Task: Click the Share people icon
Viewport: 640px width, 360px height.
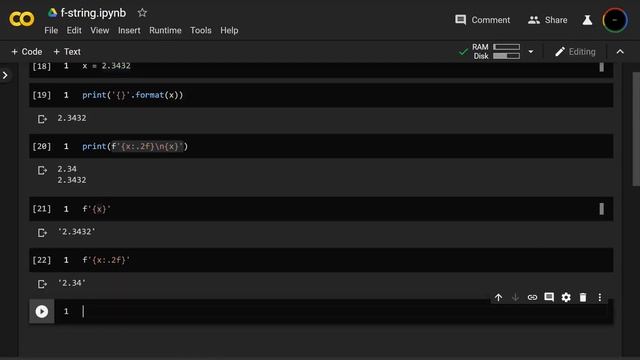Action: point(534,20)
